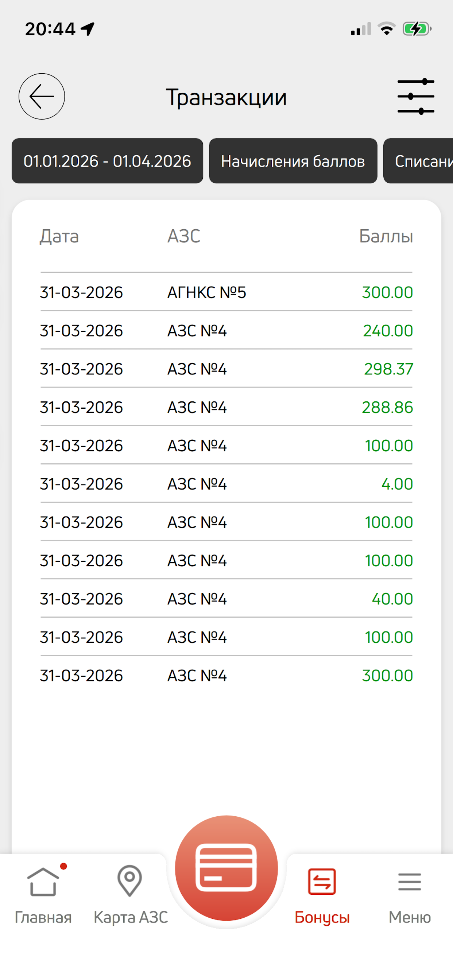Viewport: 453px width, 980px height.
Task: Toggle the Начисления баллов filter chip
Action: [293, 161]
